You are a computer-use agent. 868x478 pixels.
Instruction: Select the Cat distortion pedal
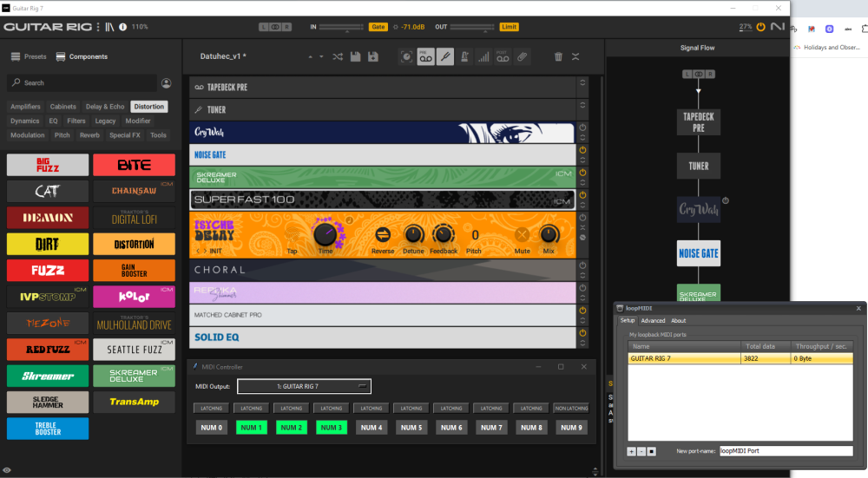click(x=48, y=191)
